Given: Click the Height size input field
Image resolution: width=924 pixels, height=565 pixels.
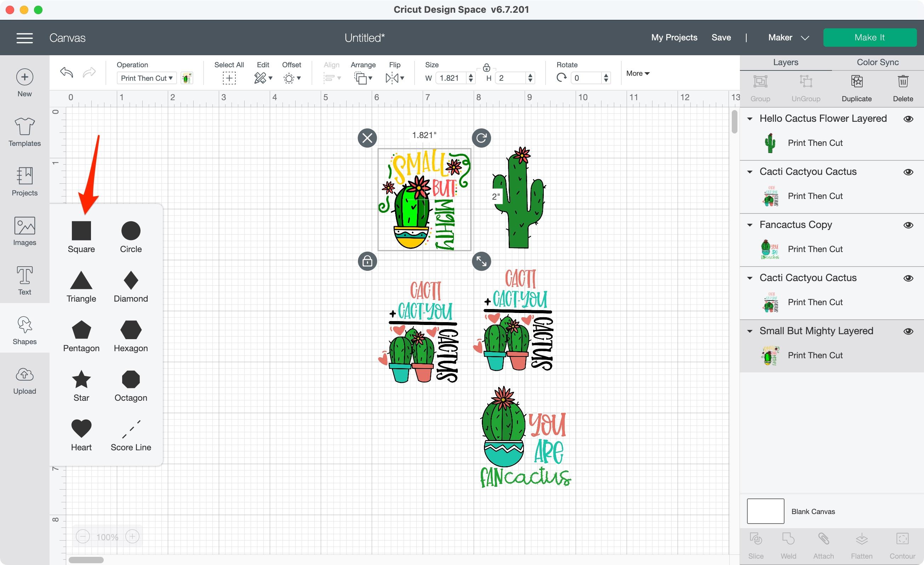Looking at the screenshot, I should (x=511, y=78).
